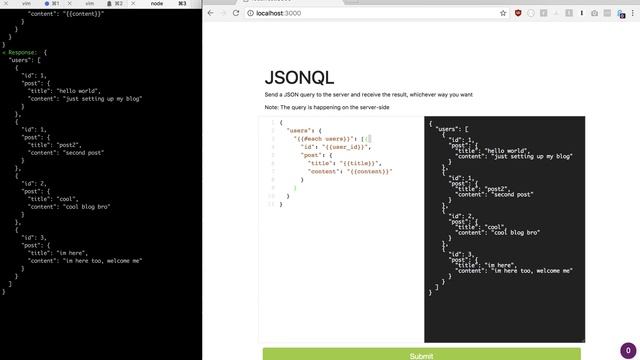Reload the localhost page
The height and width of the screenshot is (360, 640).
click(x=236, y=13)
